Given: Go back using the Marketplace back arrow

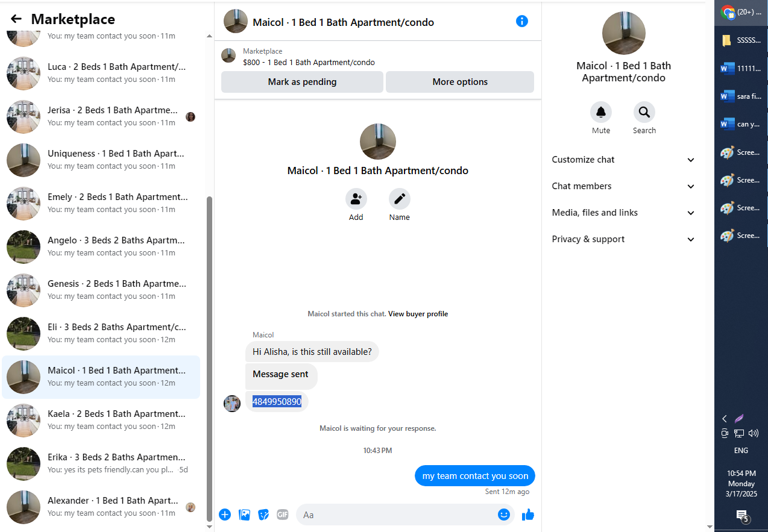Looking at the screenshot, I should point(16,19).
